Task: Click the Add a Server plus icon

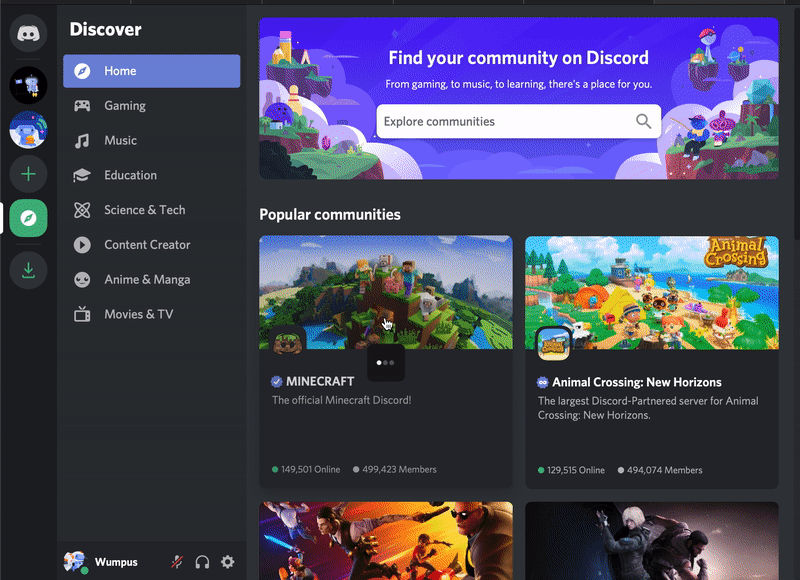Action: pos(28,174)
